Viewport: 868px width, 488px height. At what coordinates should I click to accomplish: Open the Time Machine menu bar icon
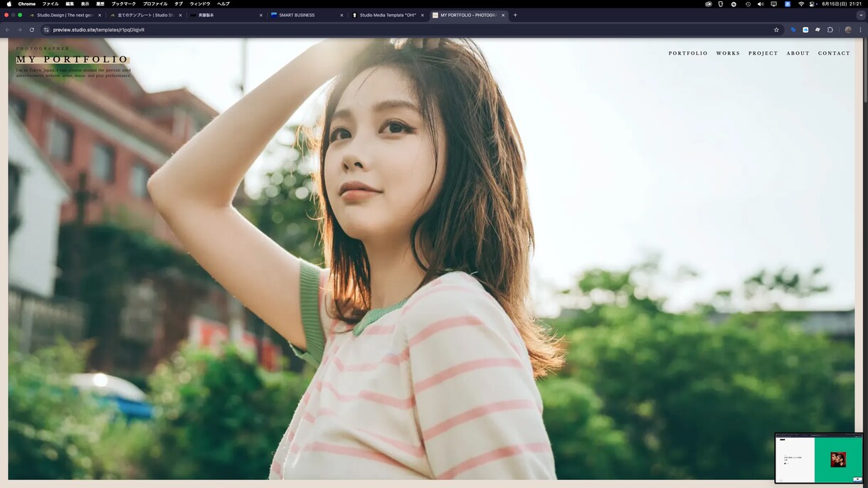click(x=748, y=4)
